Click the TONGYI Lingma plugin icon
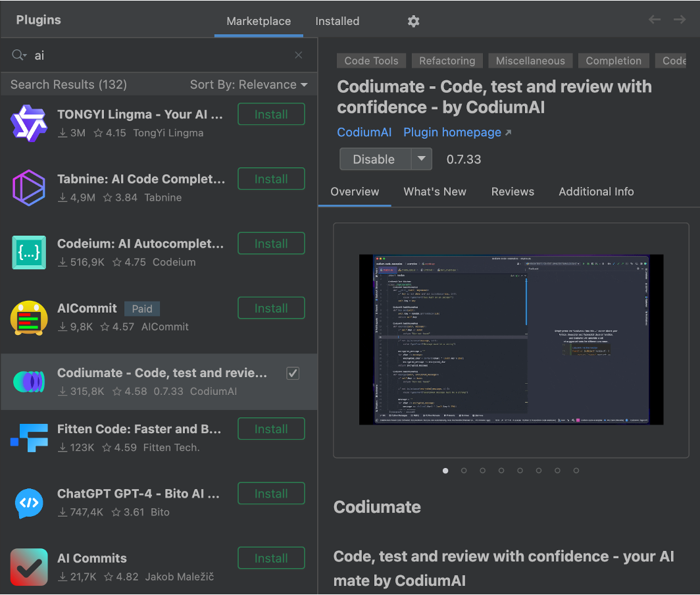The height and width of the screenshot is (595, 700). coord(29,123)
